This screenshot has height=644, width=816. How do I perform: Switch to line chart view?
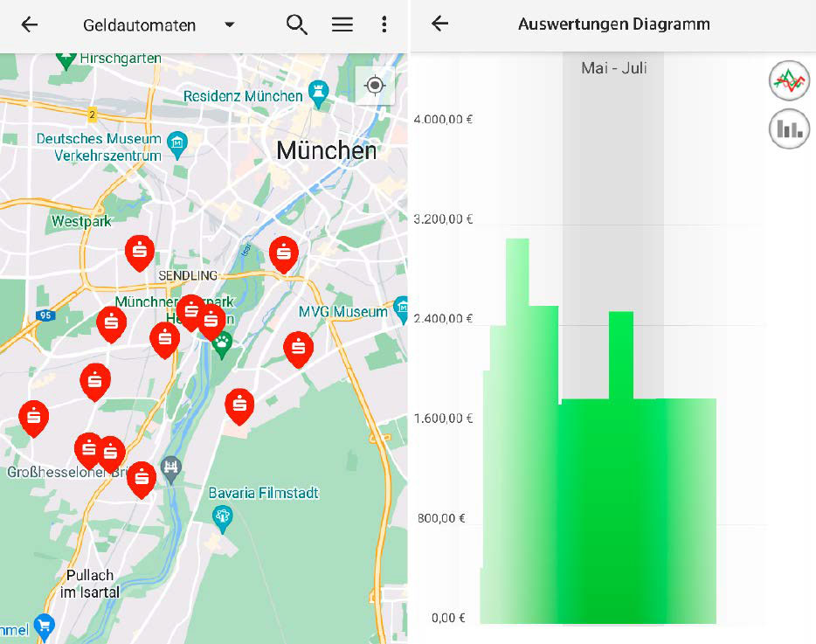coord(790,80)
